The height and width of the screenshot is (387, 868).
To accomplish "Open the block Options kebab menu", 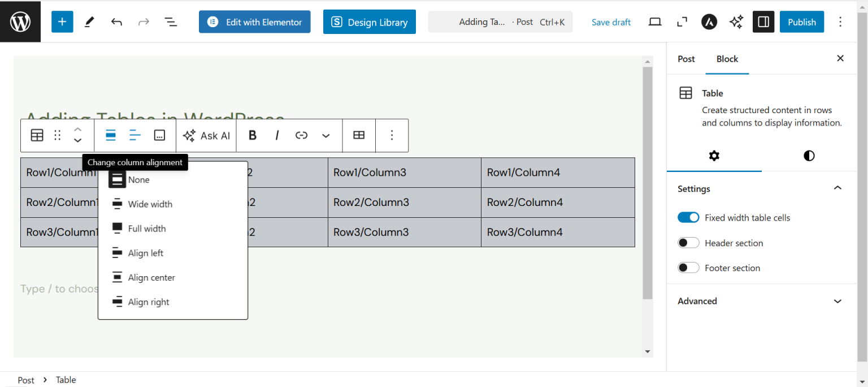I will coord(392,135).
